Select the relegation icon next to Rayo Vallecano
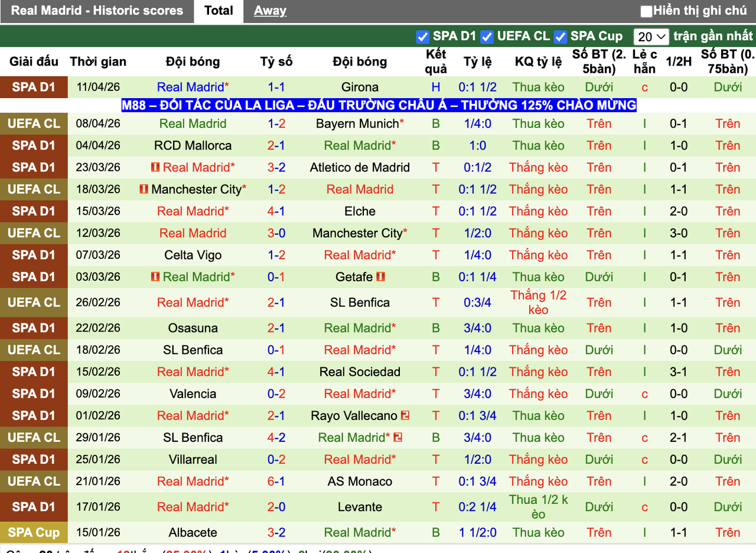 click(405, 415)
